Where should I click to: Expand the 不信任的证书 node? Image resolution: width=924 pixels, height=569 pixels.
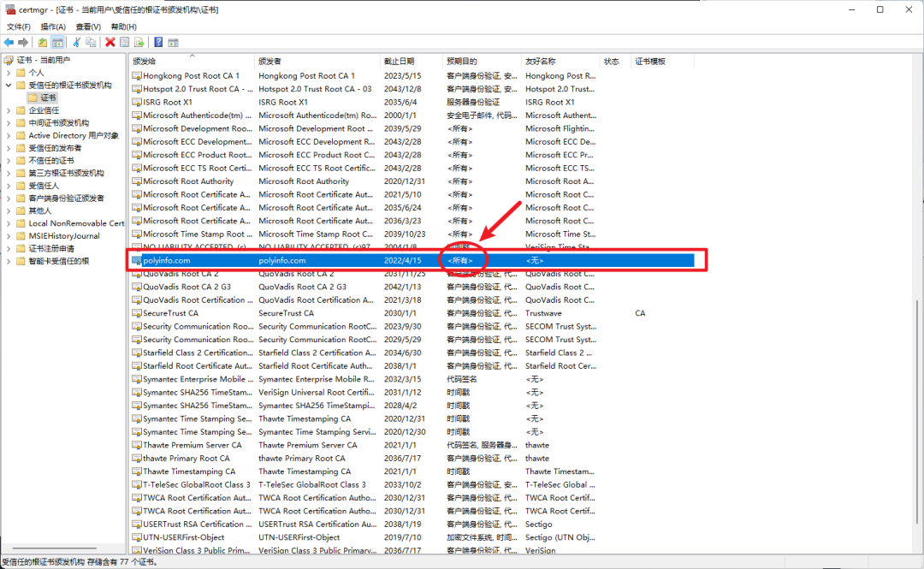tap(9, 160)
